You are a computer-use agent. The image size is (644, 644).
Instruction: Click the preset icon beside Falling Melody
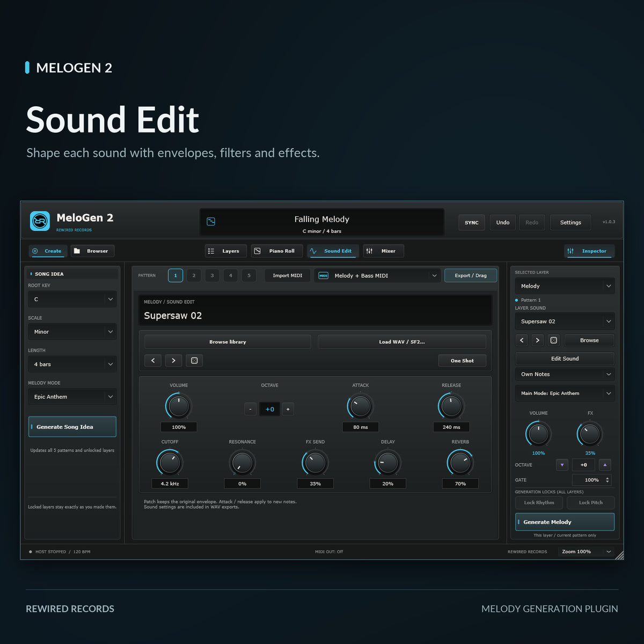(x=211, y=221)
